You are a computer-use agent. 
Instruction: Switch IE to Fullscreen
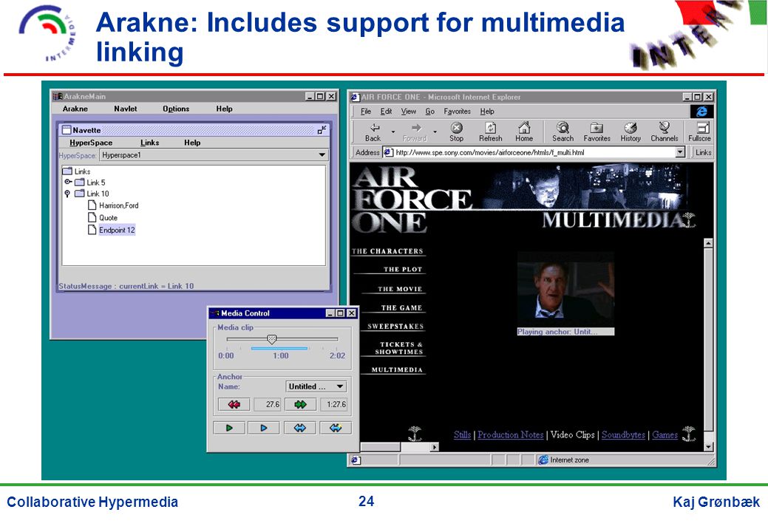point(699,132)
